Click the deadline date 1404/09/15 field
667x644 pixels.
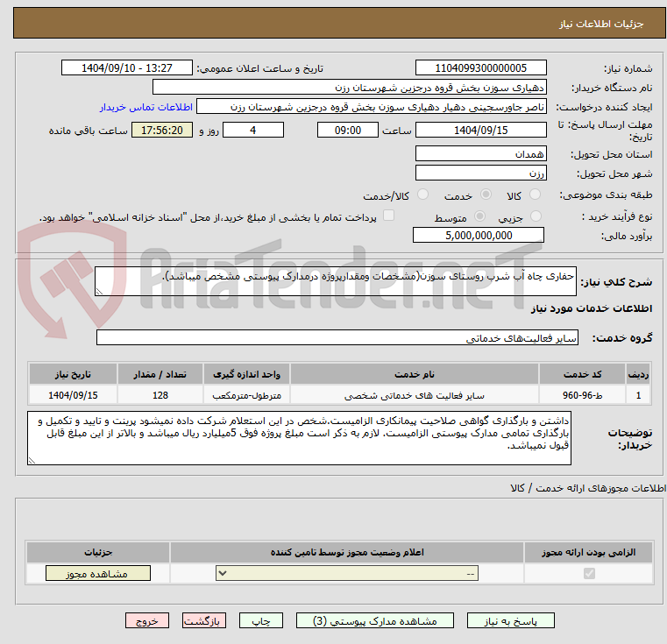point(481,130)
